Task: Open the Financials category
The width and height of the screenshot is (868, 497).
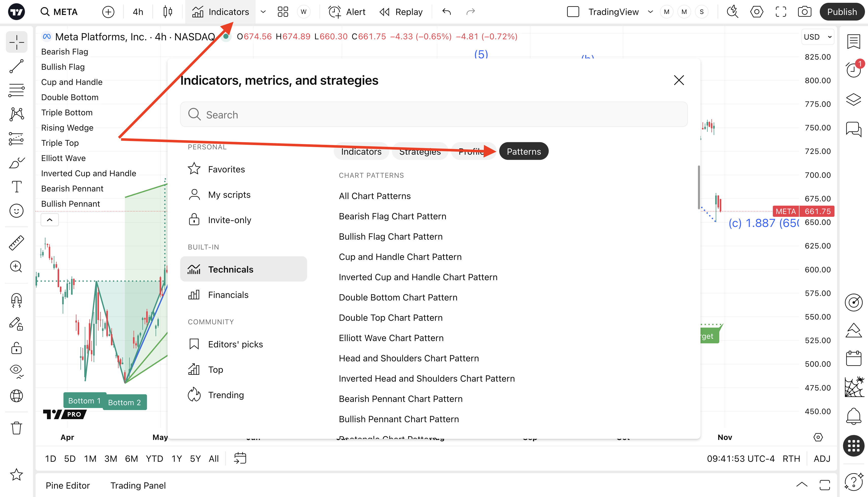Action: tap(228, 295)
